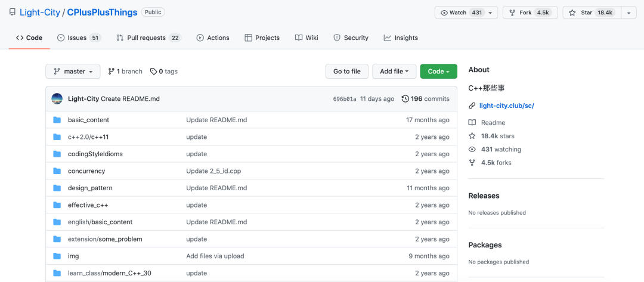
Task: Switch to the Issues tab
Action: (x=79, y=38)
